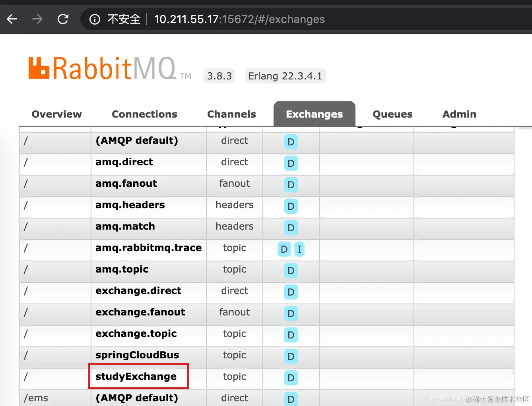Select the Exchanges tab

(314, 114)
